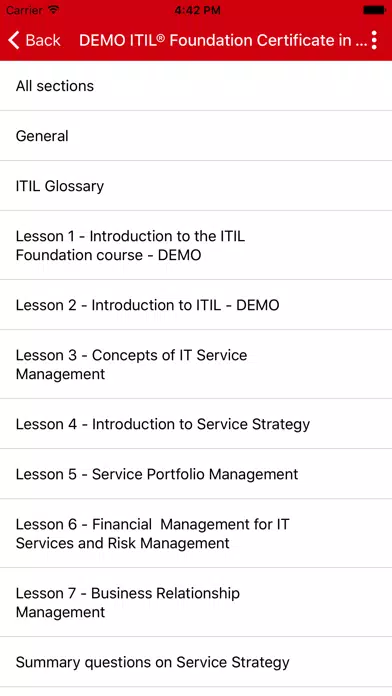Go back using the Back button
Viewport: 392px width, 696px height.
tap(34, 40)
